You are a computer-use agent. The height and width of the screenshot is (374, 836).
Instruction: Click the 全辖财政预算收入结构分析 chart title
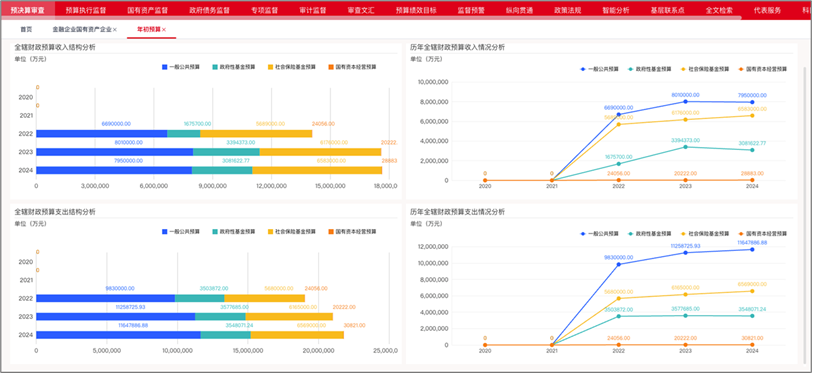[55, 47]
